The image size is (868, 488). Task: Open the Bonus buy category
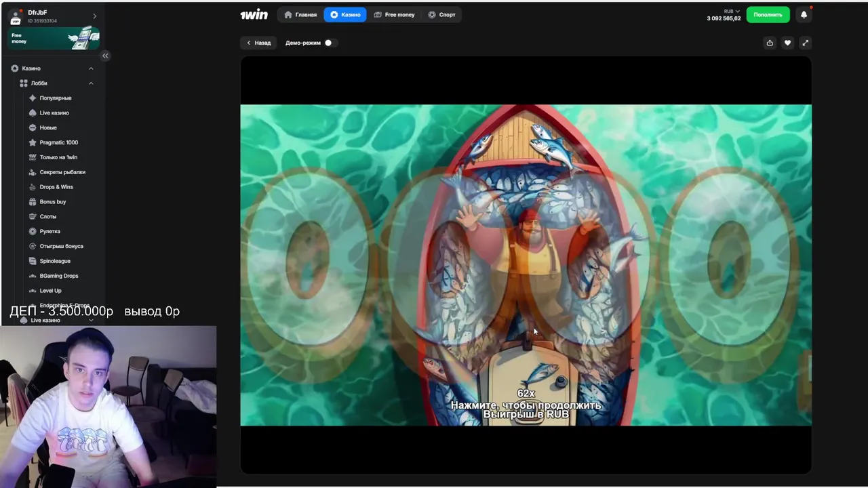tap(52, 202)
